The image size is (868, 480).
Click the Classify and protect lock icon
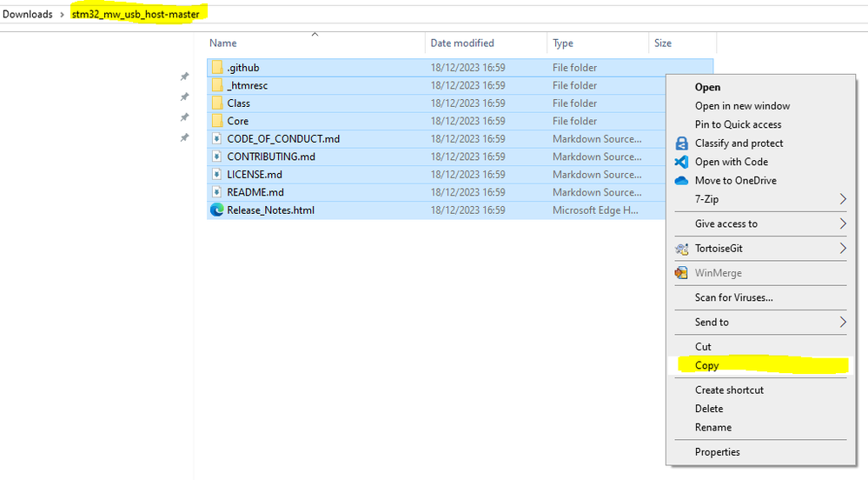tap(681, 143)
